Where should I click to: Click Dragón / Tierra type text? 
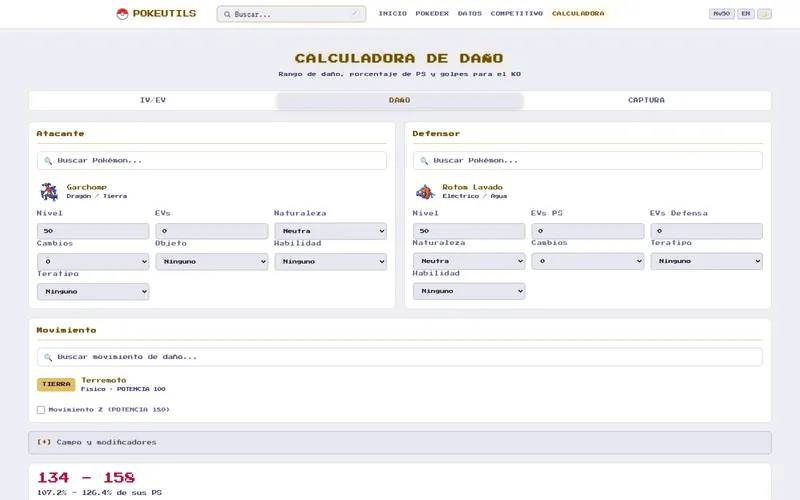(96, 196)
